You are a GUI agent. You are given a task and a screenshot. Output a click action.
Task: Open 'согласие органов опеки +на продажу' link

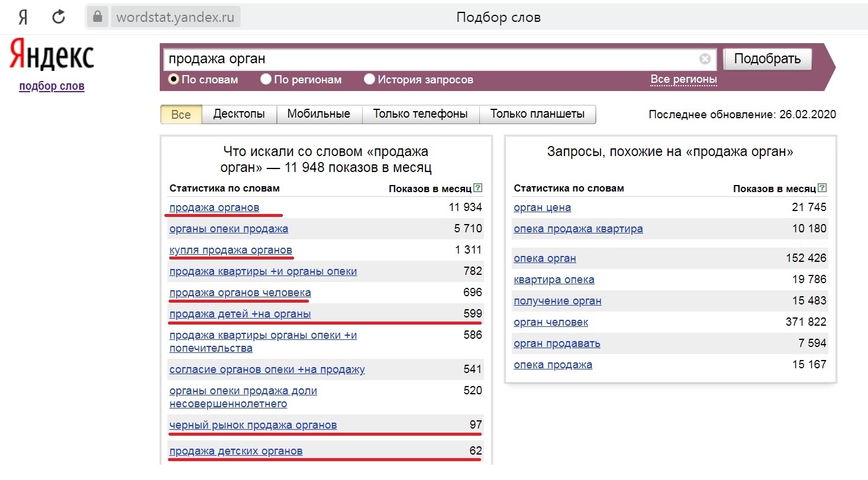click(x=267, y=369)
